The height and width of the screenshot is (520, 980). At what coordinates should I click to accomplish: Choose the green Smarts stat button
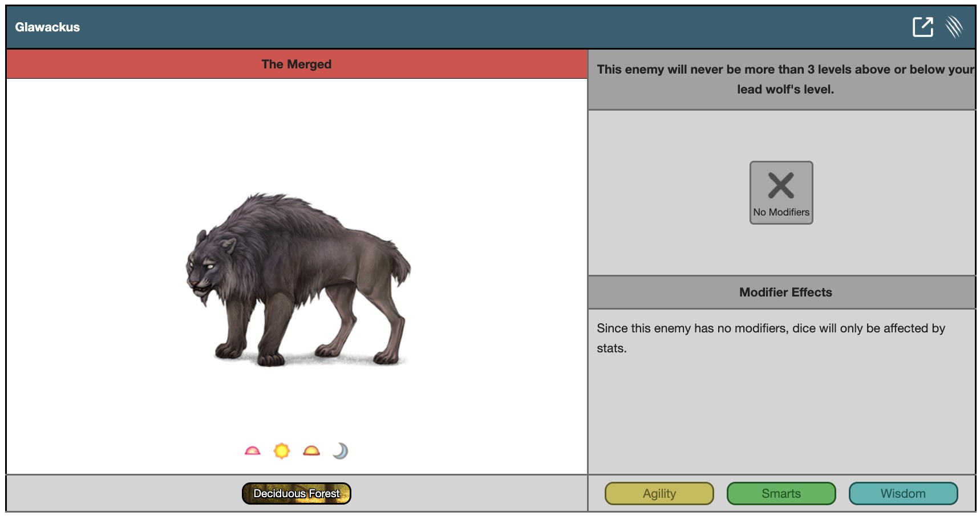pyautogui.click(x=781, y=493)
